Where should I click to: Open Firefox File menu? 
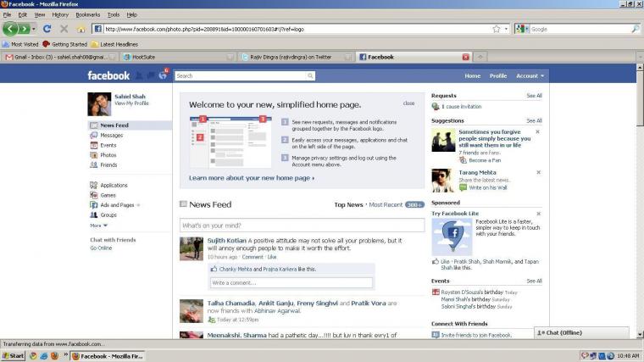pos(7,14)
